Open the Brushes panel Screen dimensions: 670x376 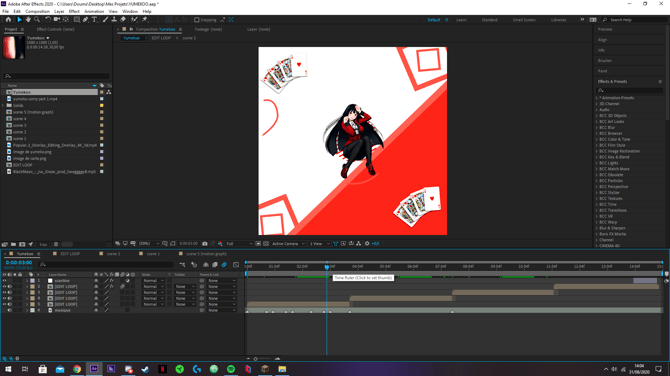tap(605, 61)
